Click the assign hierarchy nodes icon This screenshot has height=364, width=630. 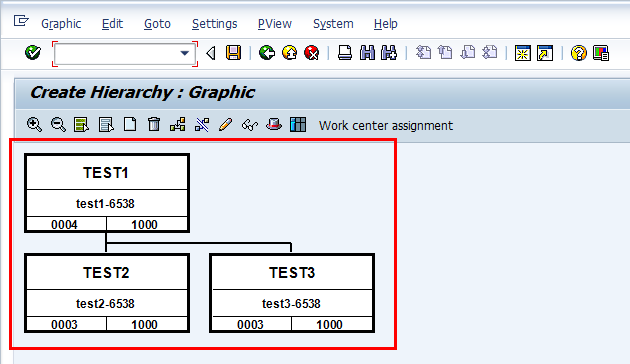click(x=178, y=125)
